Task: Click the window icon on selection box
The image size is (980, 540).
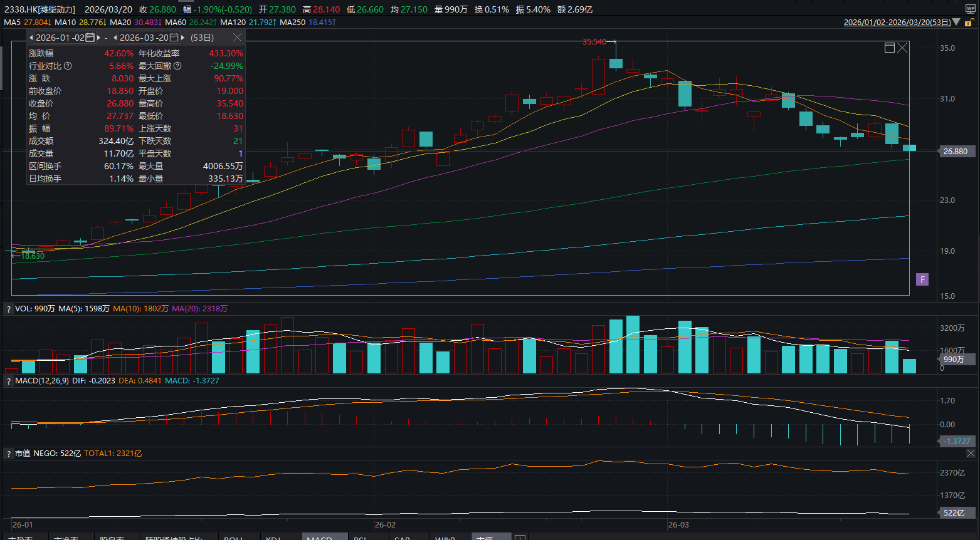Action: click(x=889, y=48)
